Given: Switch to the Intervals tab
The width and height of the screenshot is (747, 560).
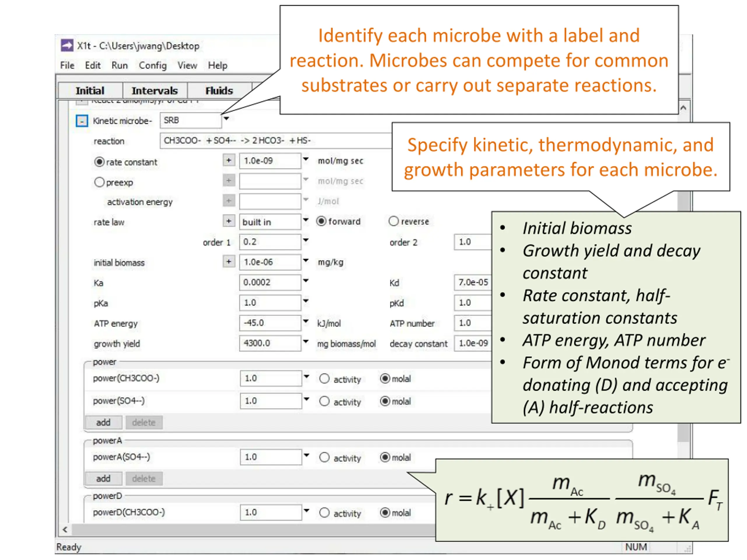Looking at the screenshot, I should coord(155,90).
